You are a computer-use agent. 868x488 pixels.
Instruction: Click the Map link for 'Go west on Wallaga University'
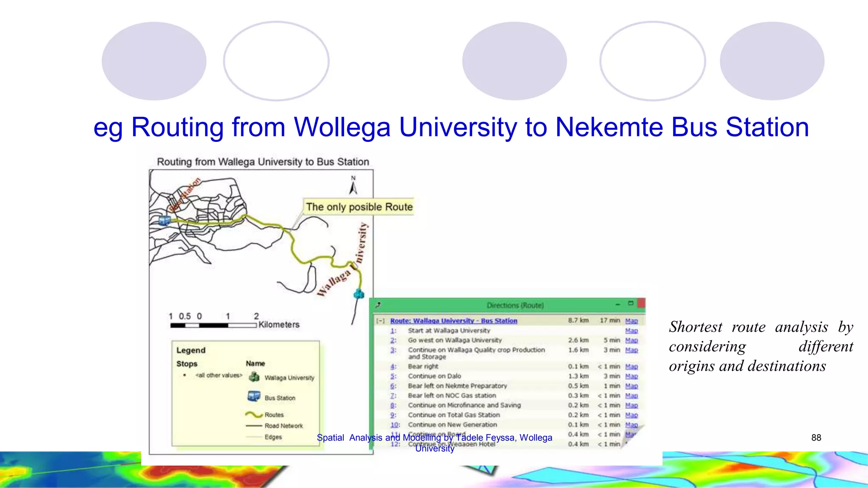[x=632, y=341]
